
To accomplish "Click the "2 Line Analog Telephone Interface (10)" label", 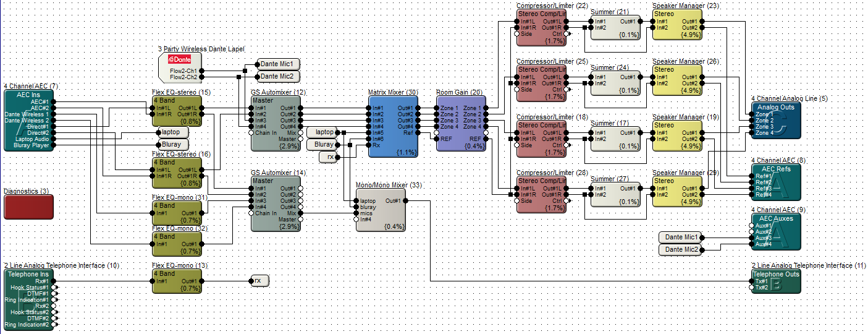I will pos(61,265).
